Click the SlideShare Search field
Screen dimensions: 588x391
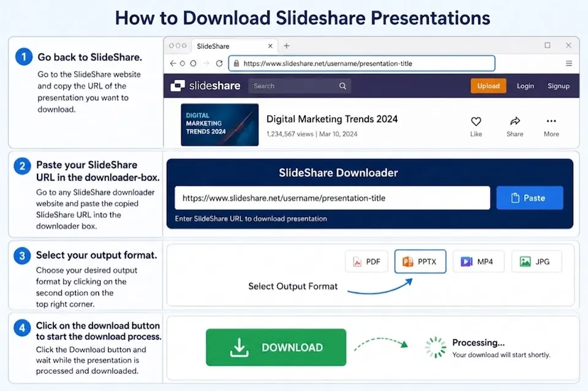pyautogui.click(x=300, y=86)
